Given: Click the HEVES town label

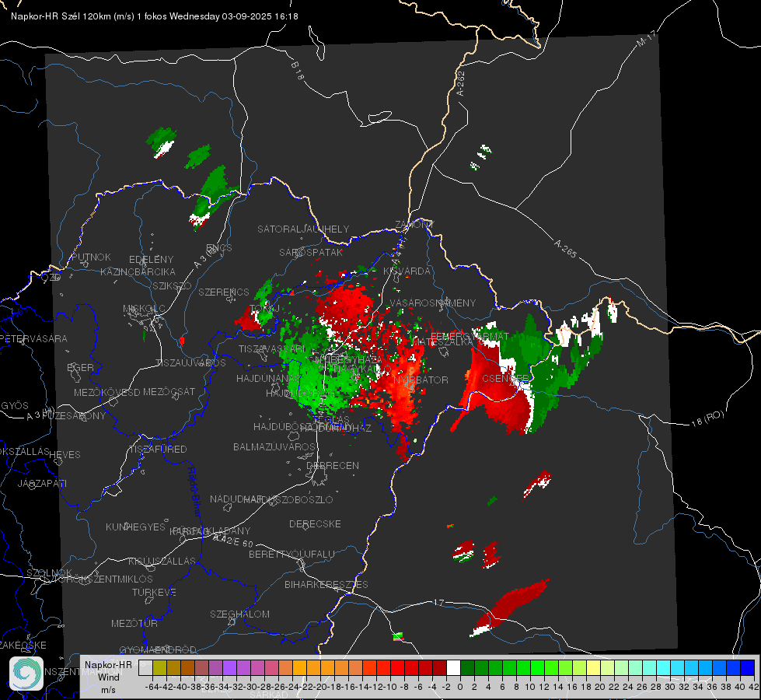Looking at the screenshot, I should click(65, 455).
